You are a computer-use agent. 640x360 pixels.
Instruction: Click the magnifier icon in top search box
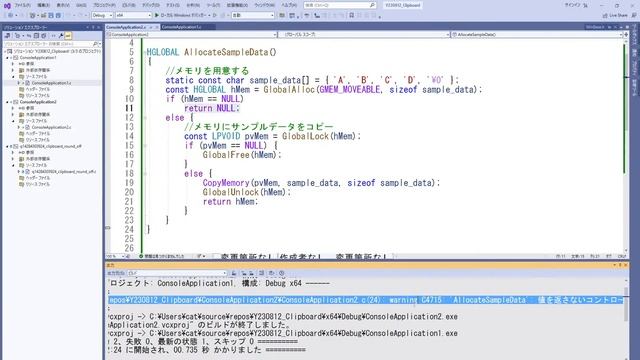372,5
